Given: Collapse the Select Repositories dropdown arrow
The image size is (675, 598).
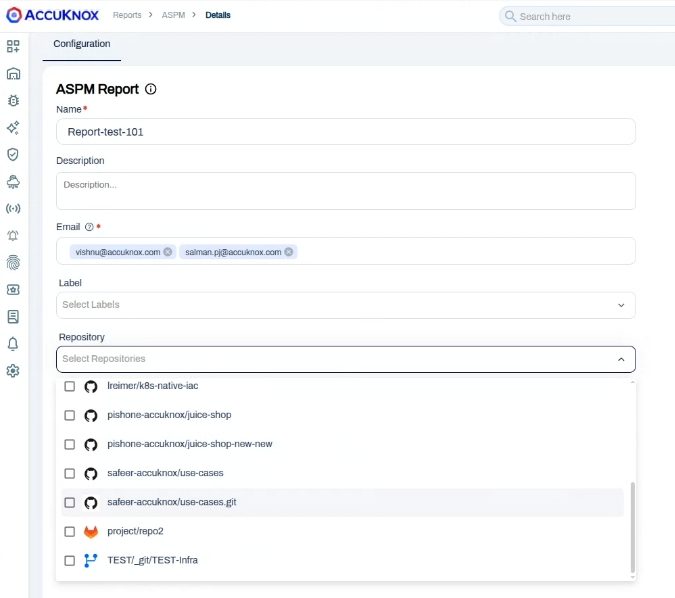Looking at the screenshot, I should click(x=621, y=359).
